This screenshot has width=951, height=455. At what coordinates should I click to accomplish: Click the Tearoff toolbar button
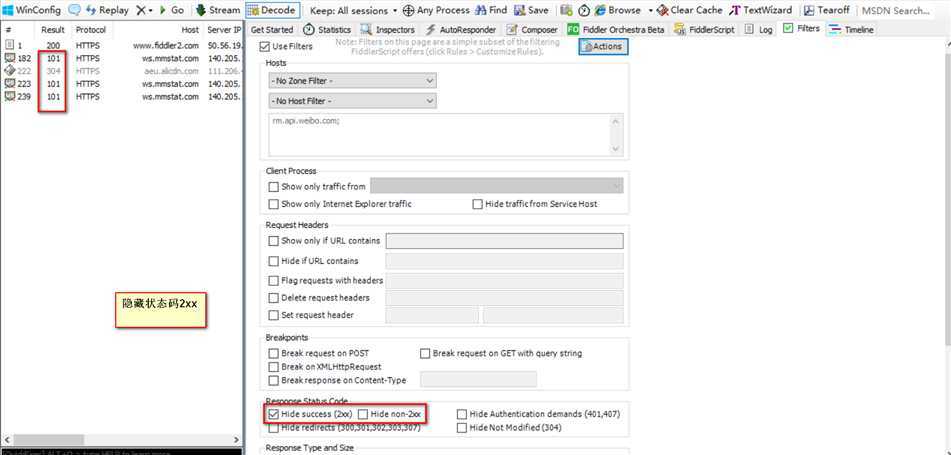[827, 10]
